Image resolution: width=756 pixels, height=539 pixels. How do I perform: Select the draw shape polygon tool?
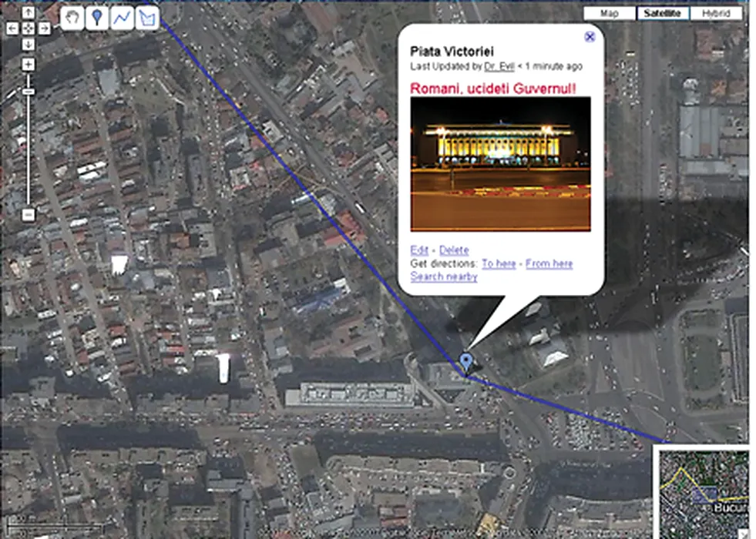coord(147,18)
